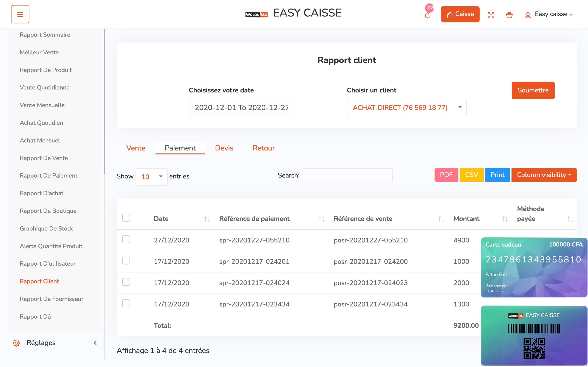Click the Réglages gear icon
This screenshot has width=588, height=367.
(16, 343)
